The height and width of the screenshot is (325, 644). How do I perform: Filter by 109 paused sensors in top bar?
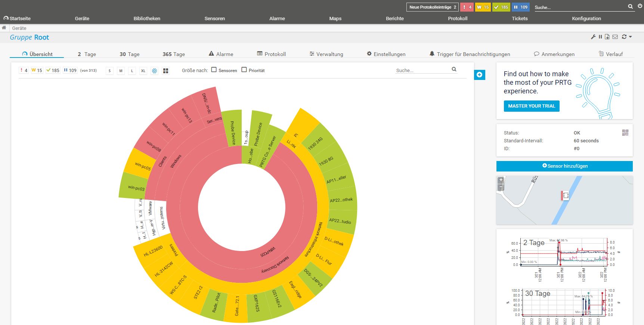pyautogui.click(x=521, y=7)
